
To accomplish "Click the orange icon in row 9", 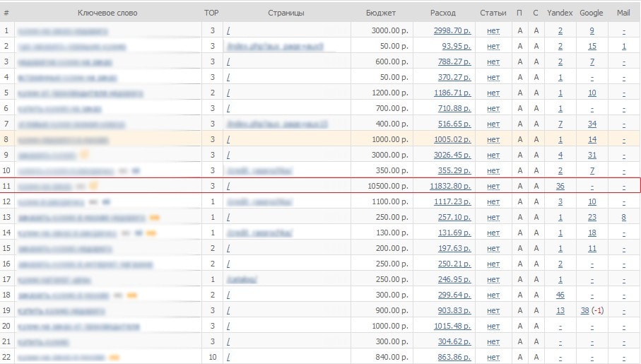I will click(x=85, y=155).
